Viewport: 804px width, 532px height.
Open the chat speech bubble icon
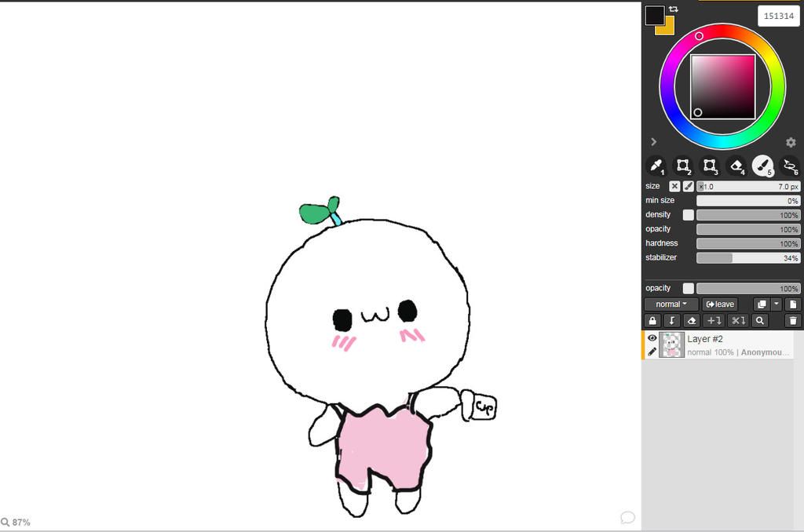tap(627, 518)
